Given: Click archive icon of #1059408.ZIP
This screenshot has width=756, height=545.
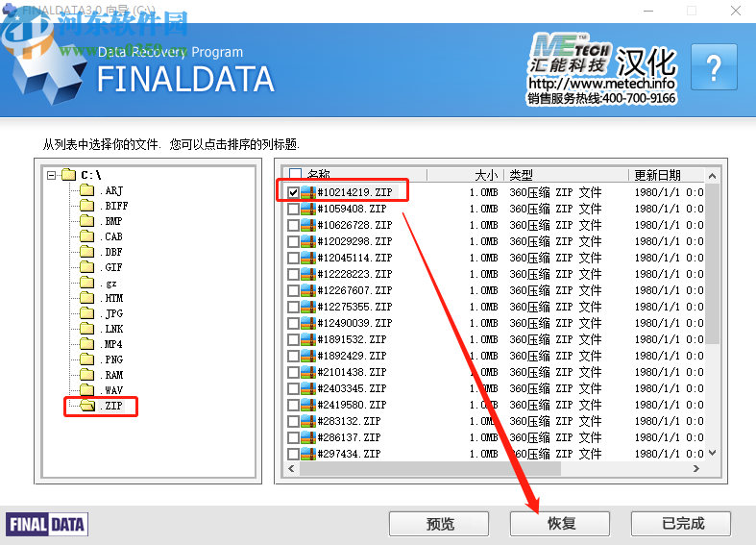Looking at the screenshot, I should click(x=308, y=209).
